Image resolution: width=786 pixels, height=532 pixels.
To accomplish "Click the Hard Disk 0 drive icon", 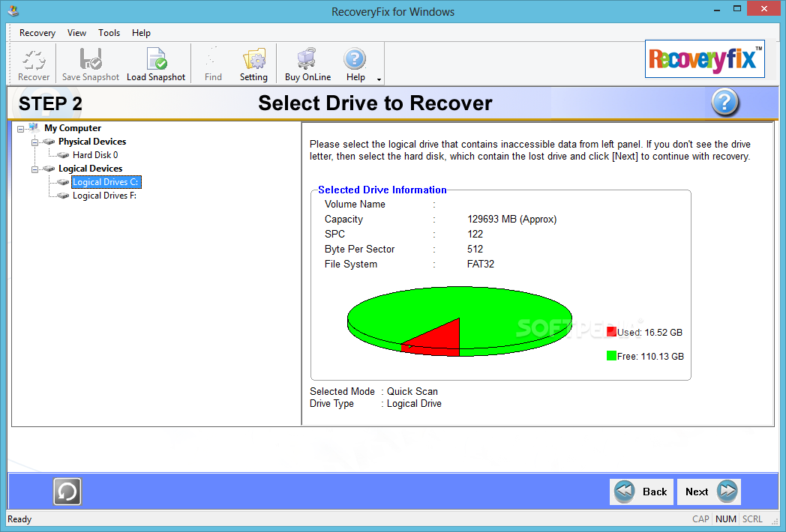I will pos(63,155).
